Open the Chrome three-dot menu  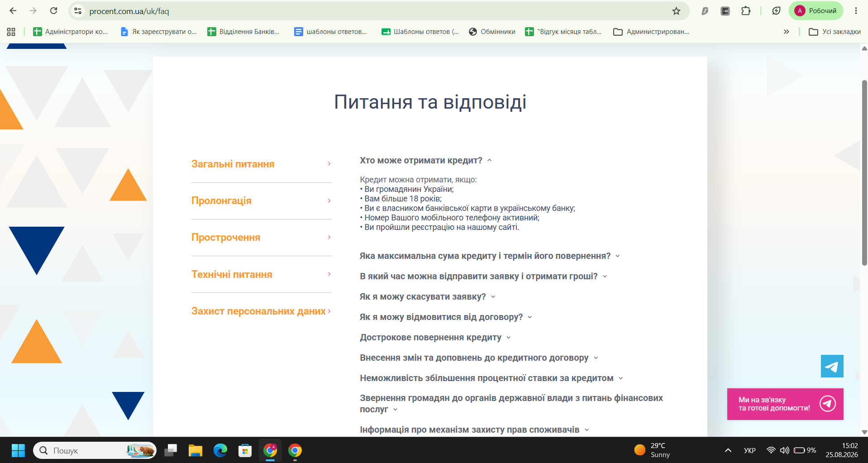856,11
